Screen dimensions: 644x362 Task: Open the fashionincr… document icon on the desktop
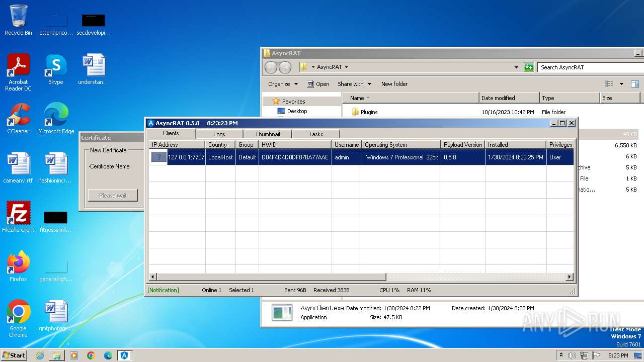point(56,168)
